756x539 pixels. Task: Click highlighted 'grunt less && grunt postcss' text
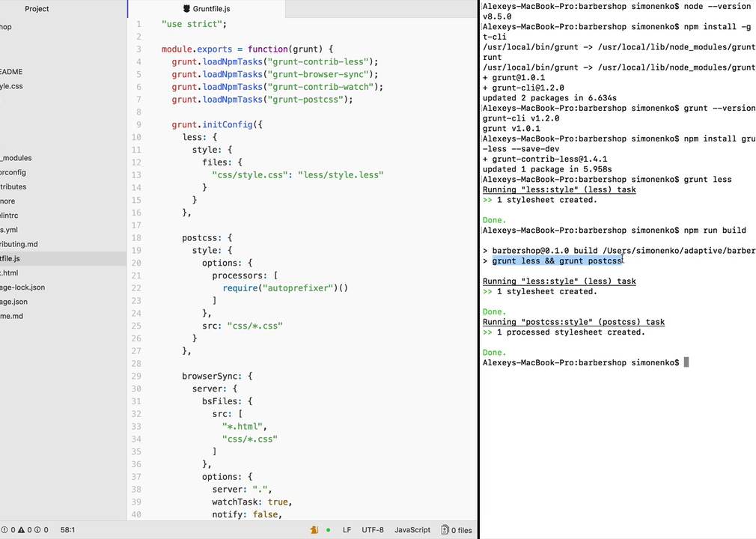557,261
